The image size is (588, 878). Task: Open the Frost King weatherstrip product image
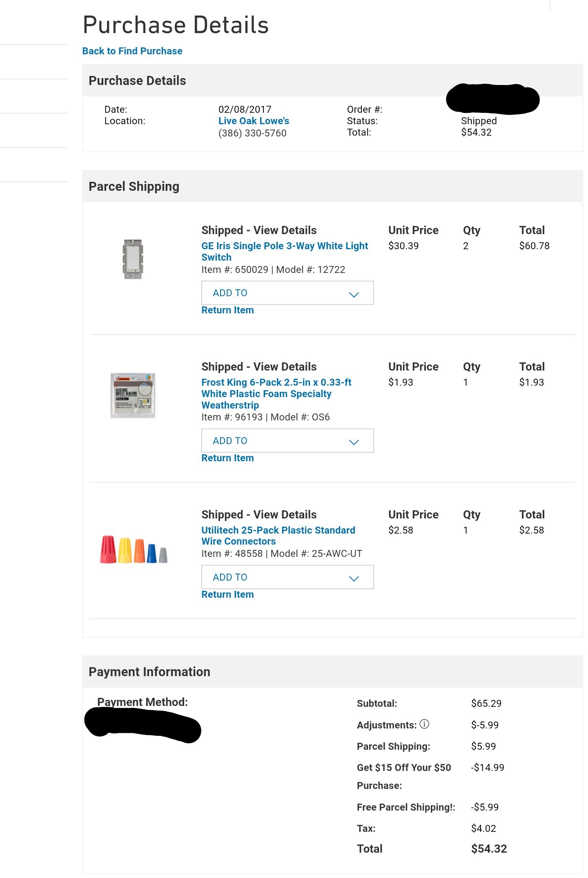click(133, 395)
